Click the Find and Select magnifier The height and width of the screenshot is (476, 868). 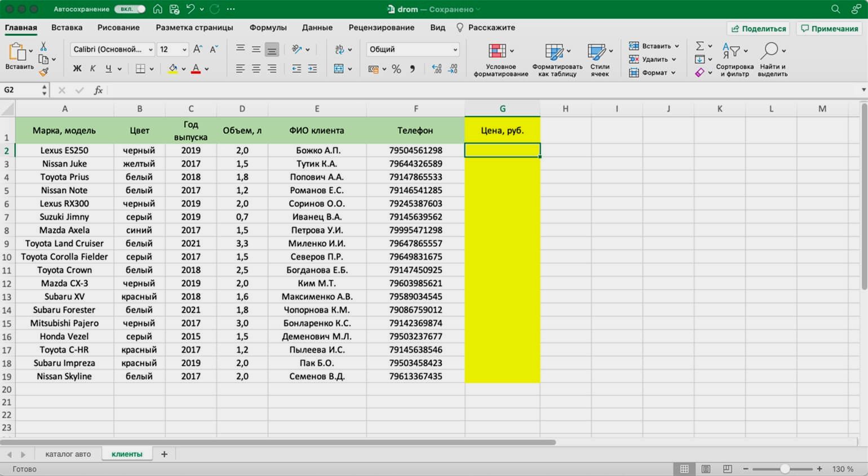click(x=772, y=60)
